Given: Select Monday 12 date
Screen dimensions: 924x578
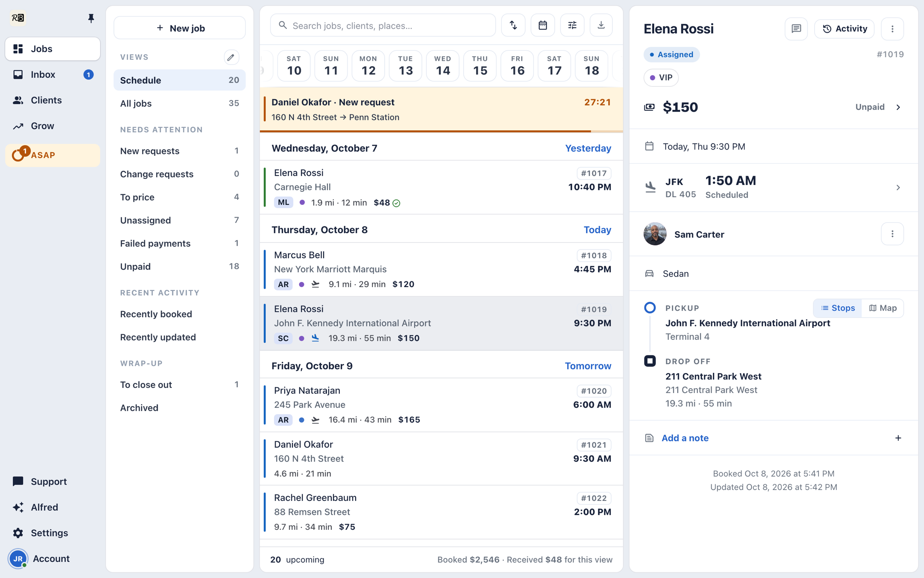Looking at the screenshot, I should 368,66.
